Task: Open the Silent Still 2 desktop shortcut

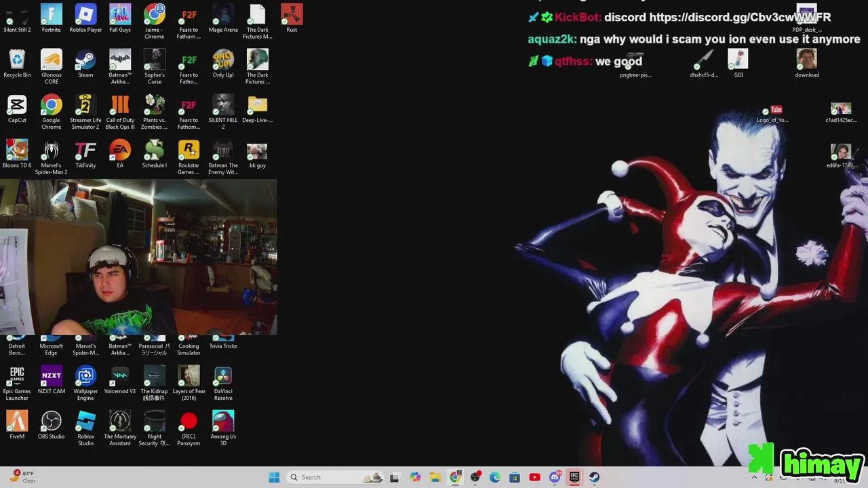Action: (x=17, y=19)
